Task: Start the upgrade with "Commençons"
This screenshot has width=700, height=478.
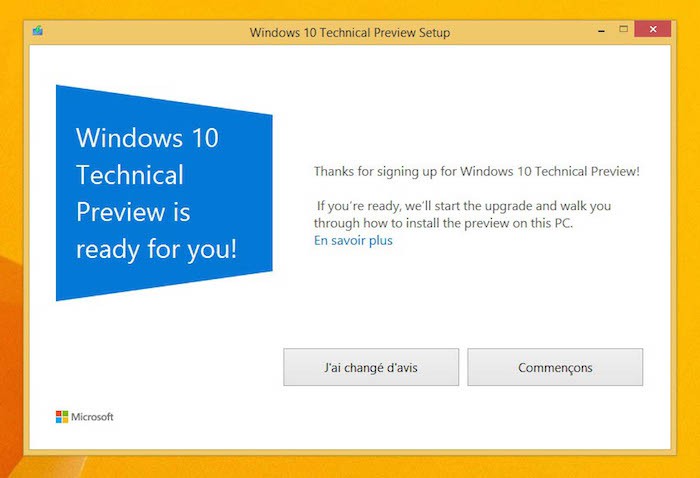Action: pos(555,367)
